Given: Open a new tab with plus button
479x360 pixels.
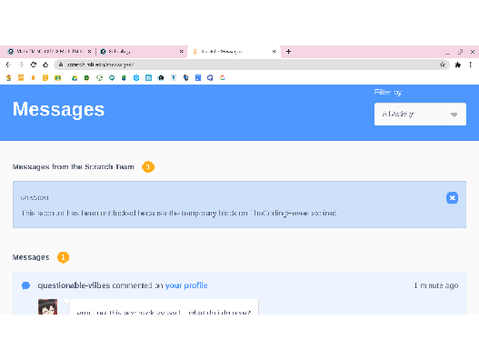Looking at the screenshot, I should pyautogui.click(x=288, y=51).
